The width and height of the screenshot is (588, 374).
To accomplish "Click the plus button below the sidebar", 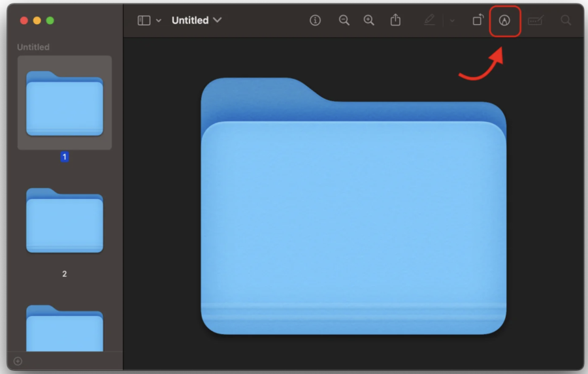I will pyautogui.click(x=18, y=361).
